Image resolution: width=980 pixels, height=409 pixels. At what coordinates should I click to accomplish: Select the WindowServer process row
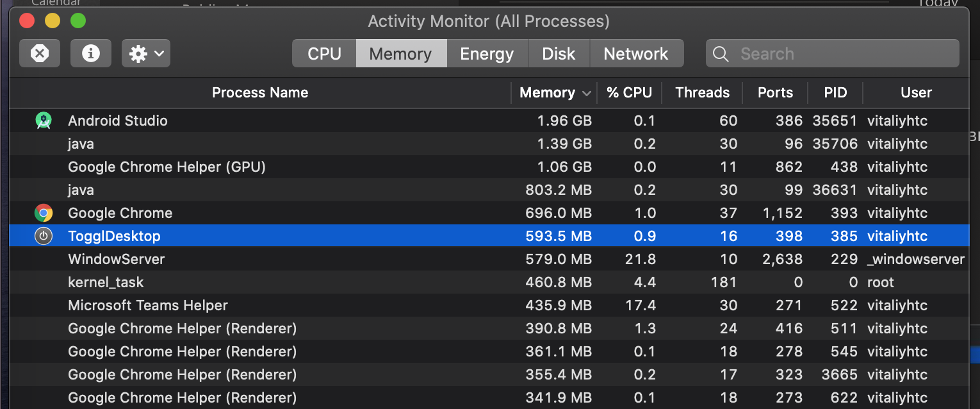(490, 259)
